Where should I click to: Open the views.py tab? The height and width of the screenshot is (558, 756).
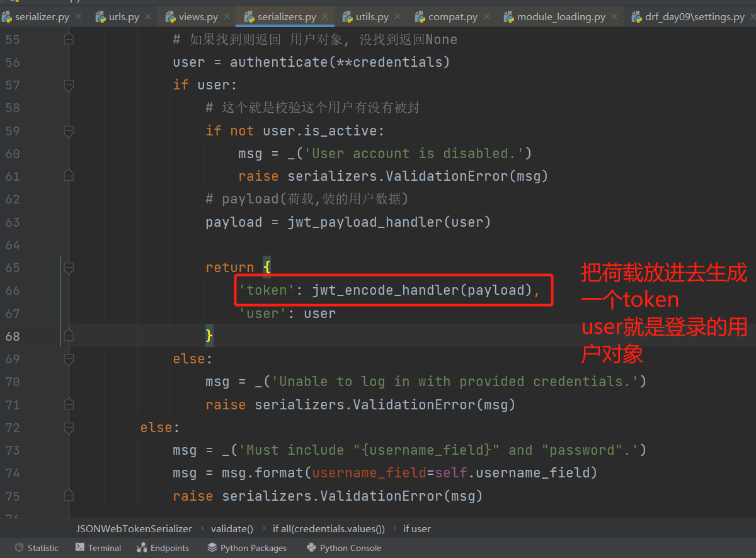coord(198,17)
